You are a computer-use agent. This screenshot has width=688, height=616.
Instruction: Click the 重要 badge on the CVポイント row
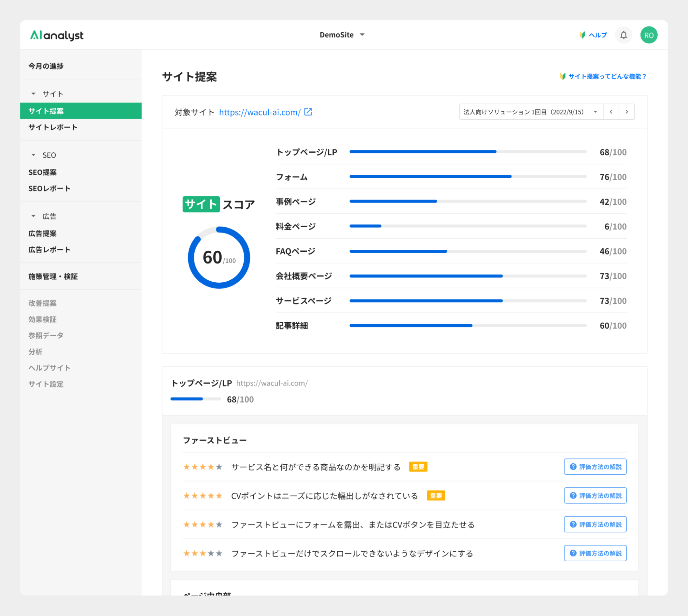point(436,496)
